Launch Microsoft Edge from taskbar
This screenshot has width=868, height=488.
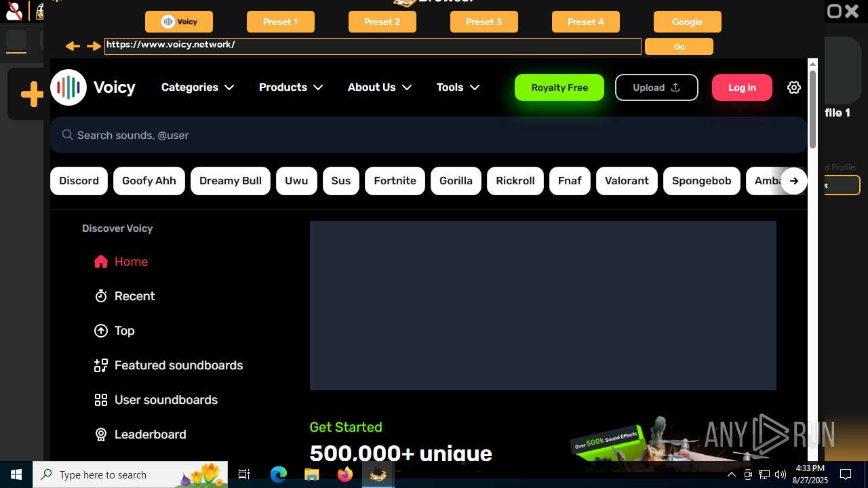279,474
